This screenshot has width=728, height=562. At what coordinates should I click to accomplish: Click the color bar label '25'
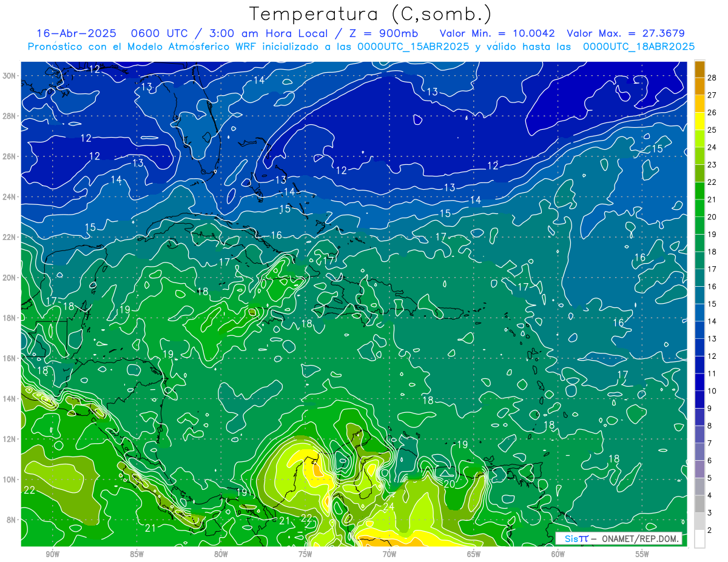pyautogui.click(x=712, y=130)
